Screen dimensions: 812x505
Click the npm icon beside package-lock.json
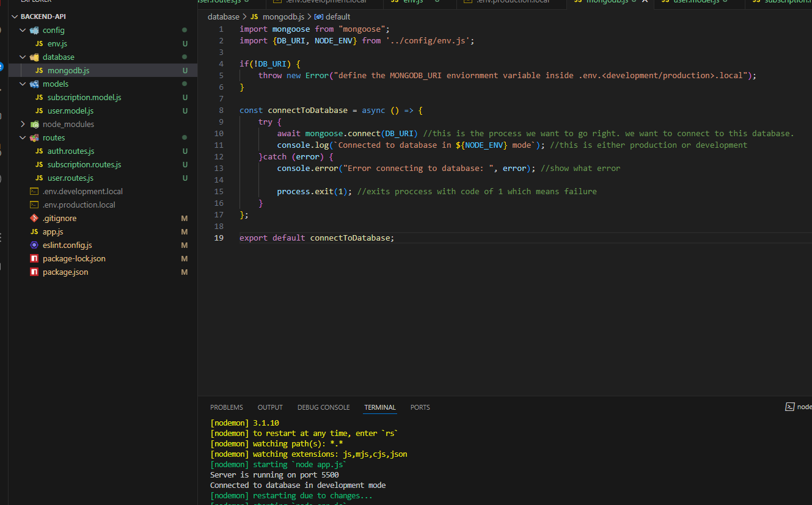click(34, 258)
